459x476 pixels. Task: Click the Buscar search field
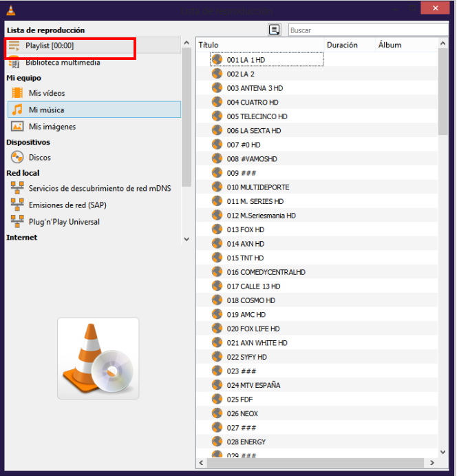coord(368,30)
